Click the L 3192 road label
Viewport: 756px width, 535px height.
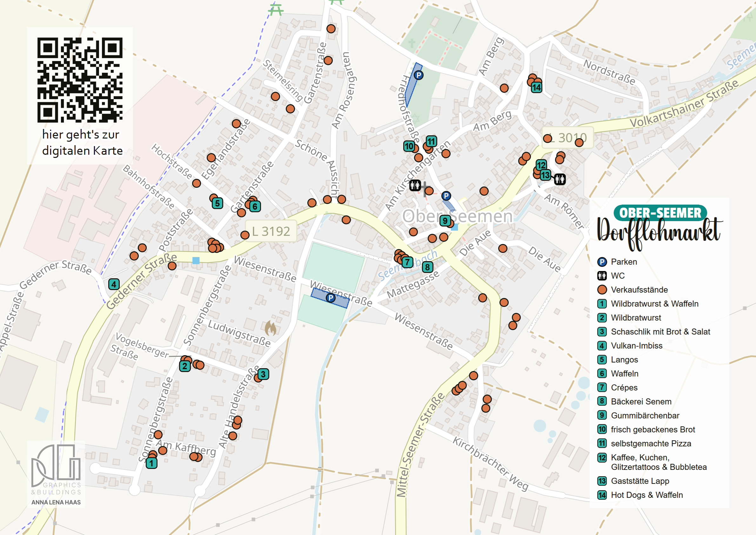[x=271, y=231]
